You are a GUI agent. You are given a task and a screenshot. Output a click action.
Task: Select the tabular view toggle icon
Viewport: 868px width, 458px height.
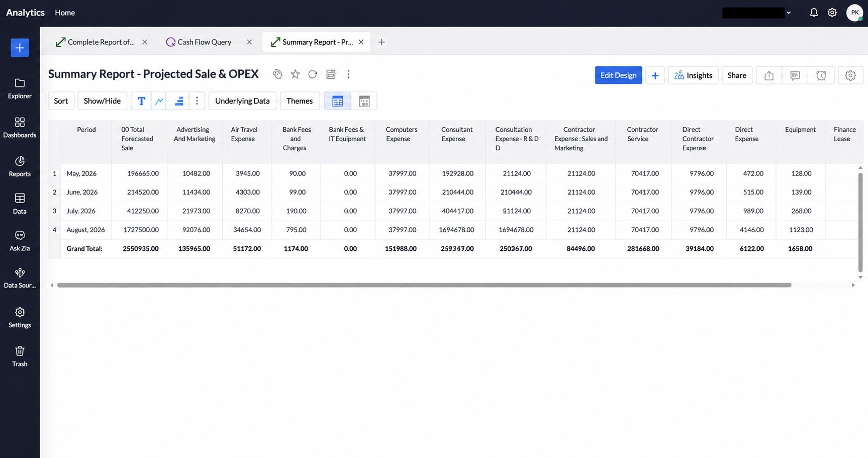pos(338,101)
